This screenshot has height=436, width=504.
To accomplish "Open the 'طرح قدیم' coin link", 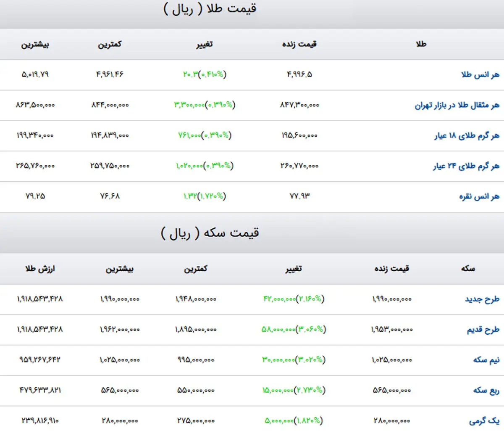I will (x=483, y=330).
